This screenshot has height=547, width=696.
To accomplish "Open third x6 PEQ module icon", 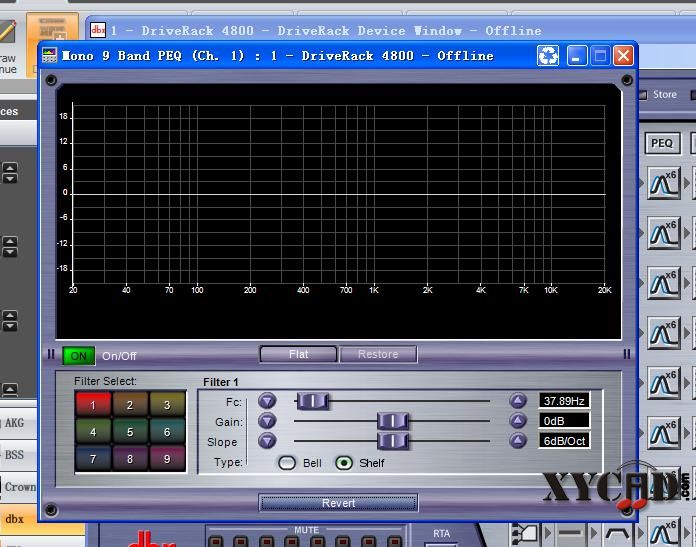I will click(664, 283).
